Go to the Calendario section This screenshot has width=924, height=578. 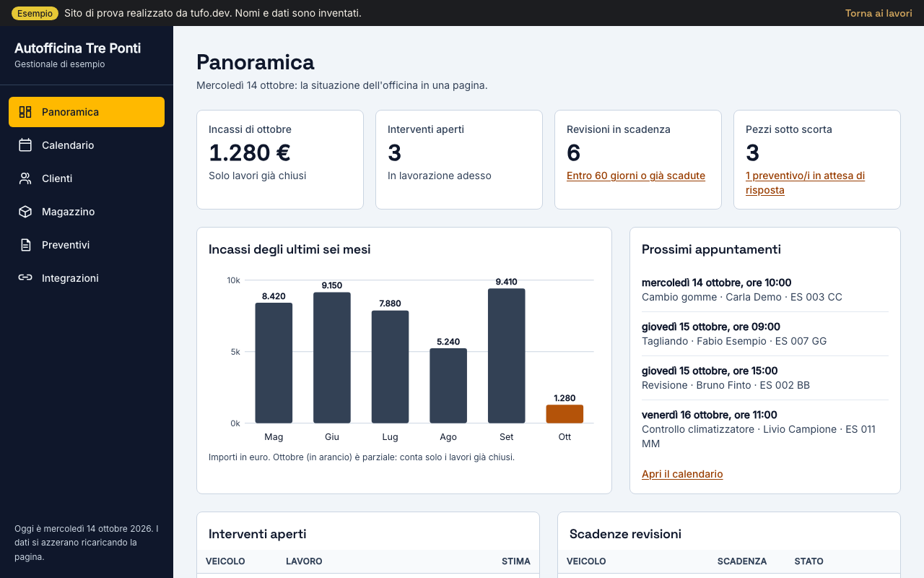87,145
